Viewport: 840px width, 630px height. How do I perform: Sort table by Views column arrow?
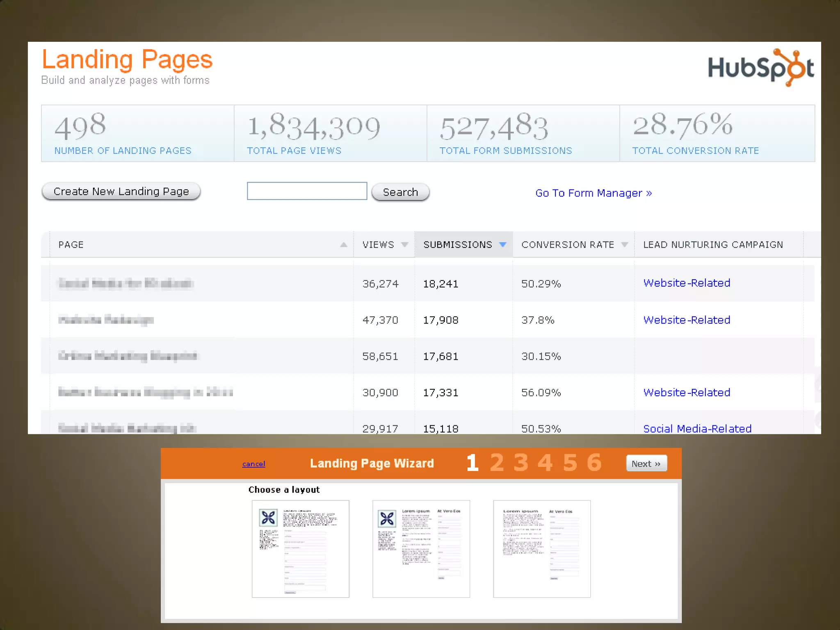(x=404, y=245)
